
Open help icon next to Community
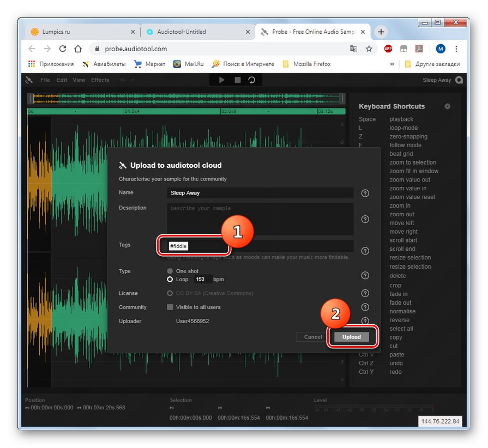point(365,307)
